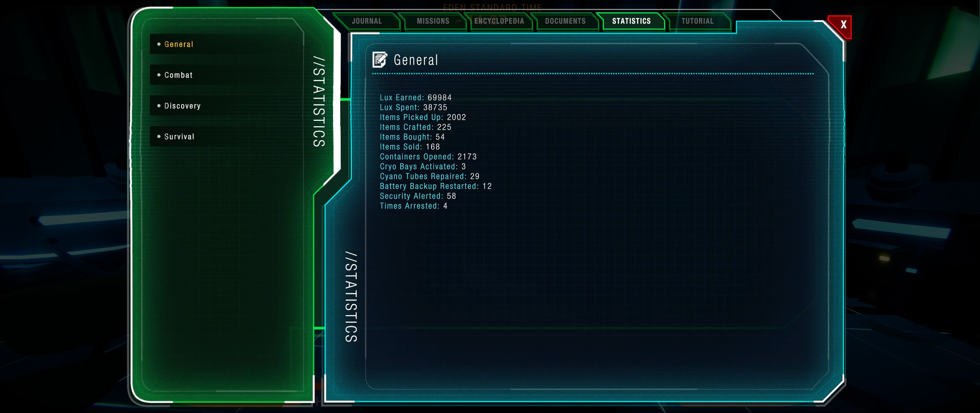
Task: Close the panel with the red X
Action: pyautogui.click(x=841, y=26)
